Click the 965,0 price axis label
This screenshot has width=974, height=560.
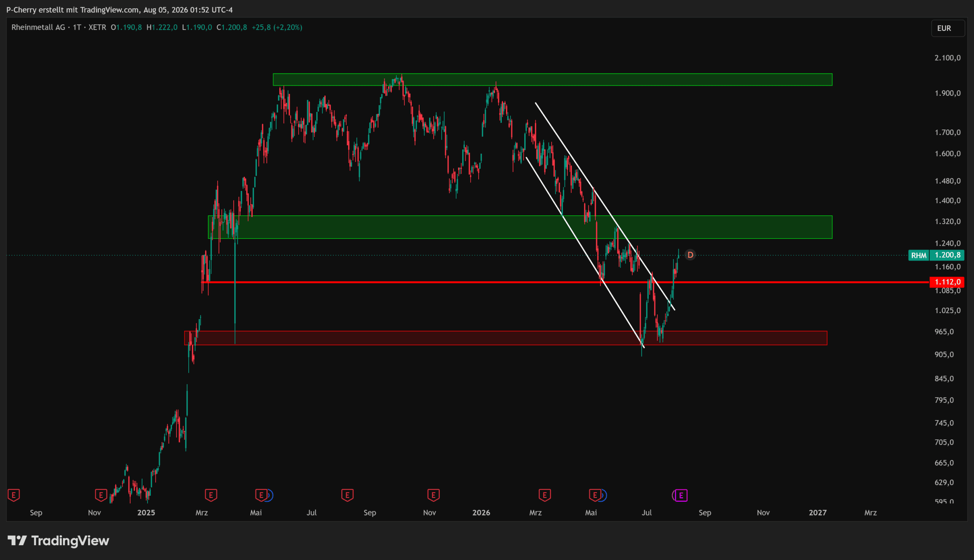944,331
